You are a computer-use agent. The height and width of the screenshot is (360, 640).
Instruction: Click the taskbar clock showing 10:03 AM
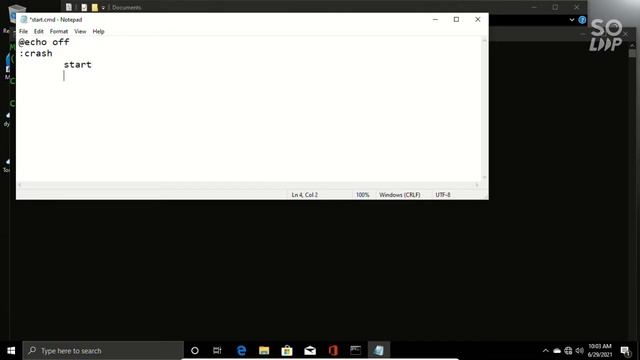(600, 351)
